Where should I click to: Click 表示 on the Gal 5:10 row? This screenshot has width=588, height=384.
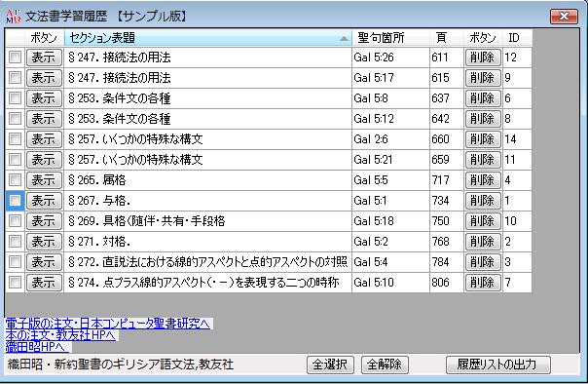point(44,283)
